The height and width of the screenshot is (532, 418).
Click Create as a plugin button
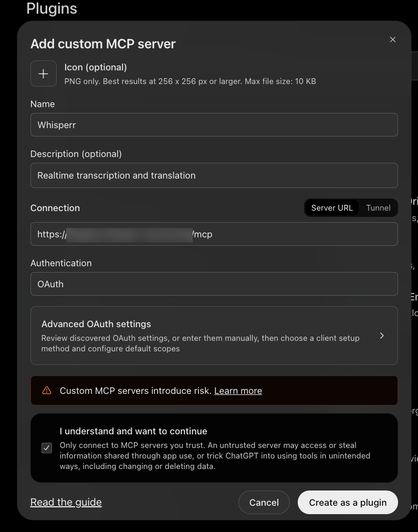click(348, 503)
